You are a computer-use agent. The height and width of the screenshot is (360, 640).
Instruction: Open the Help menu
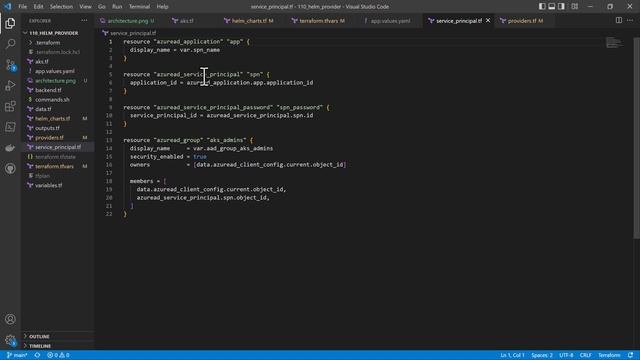tap(162, 7)
